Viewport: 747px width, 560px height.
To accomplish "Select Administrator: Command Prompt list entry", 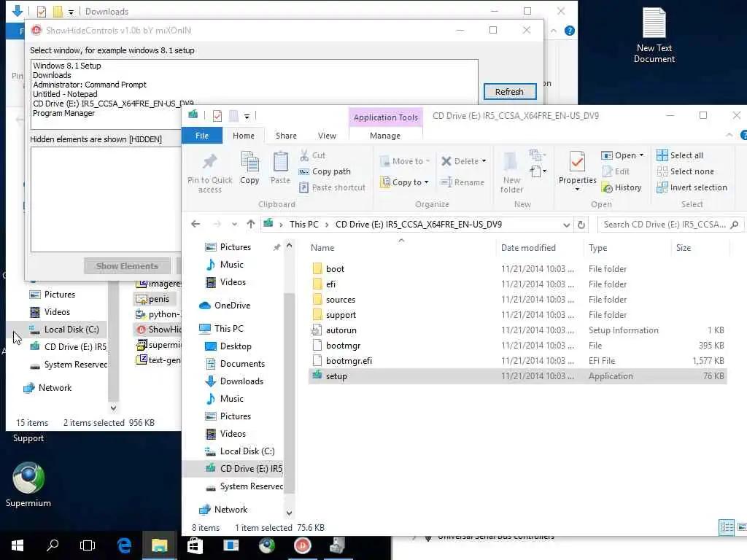I will pos(90,85).
